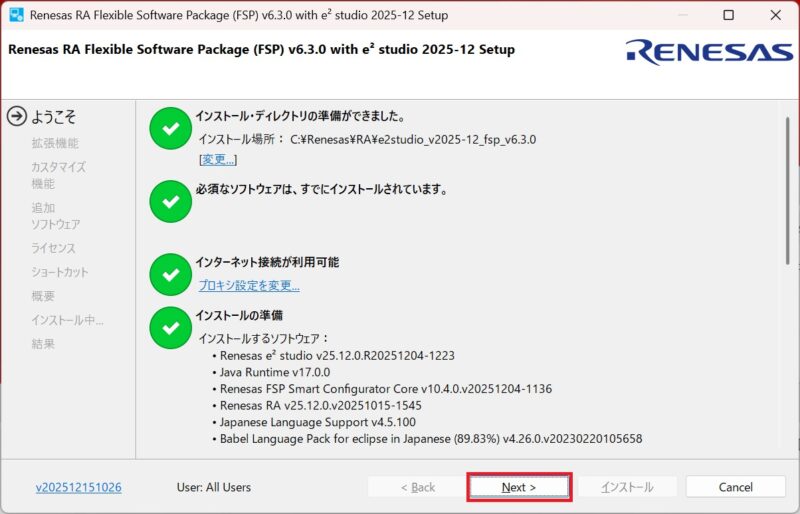Open the 変更... install location link
The image size is (800, 514).
pyautogui.click(x=218, y=160)
